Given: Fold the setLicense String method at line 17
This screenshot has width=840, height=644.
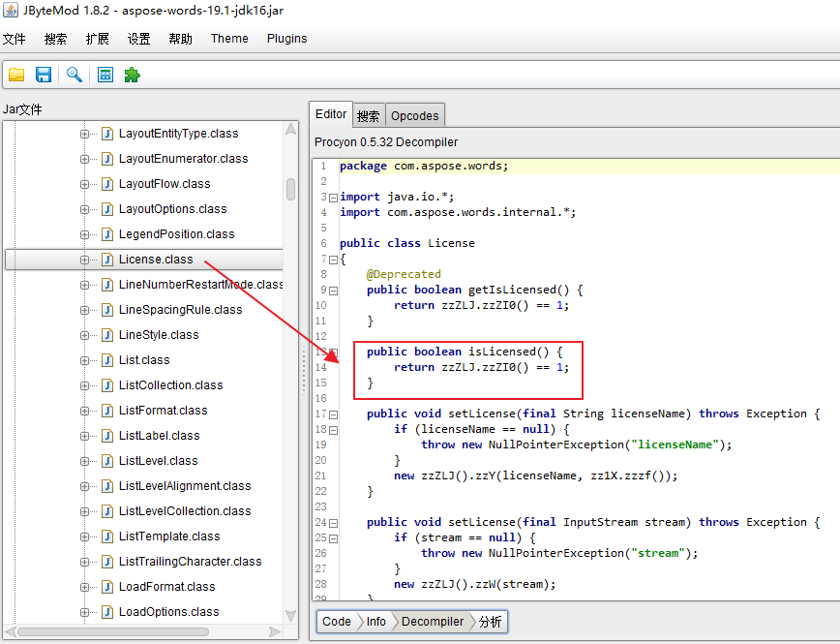Looking at the screenshot, I should point(333,414).
